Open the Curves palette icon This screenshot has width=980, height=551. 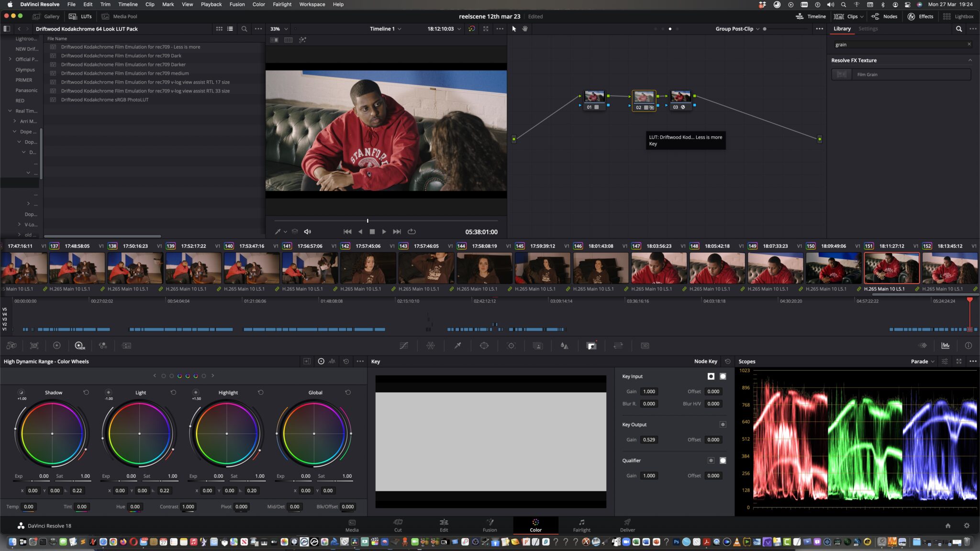click(404, 345)
